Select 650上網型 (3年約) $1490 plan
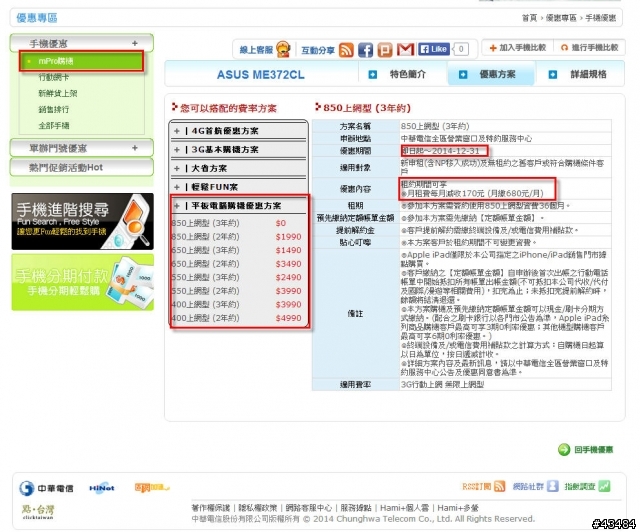640x532 pixels. pos(237,250)
